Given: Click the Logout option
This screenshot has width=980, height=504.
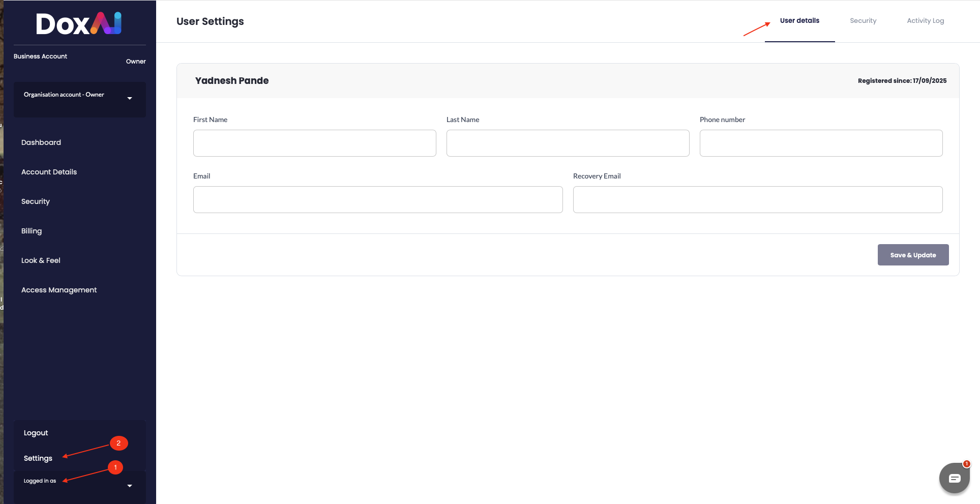Looking at the screenshot, I should point(36,433).
